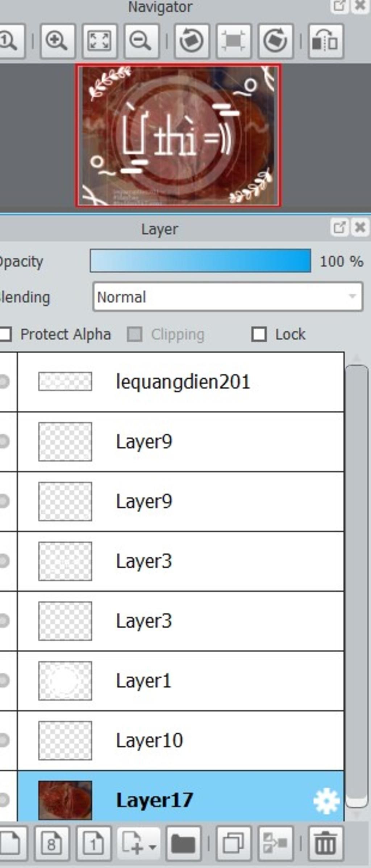Fit the canvas to the window

click(x=100, y=41)
